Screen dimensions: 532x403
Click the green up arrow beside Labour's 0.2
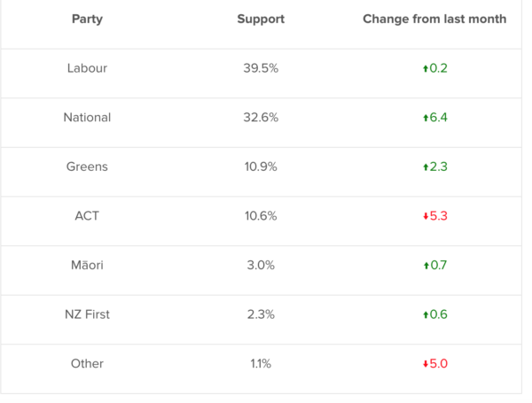pyautogui.click(x=426, y=68)
